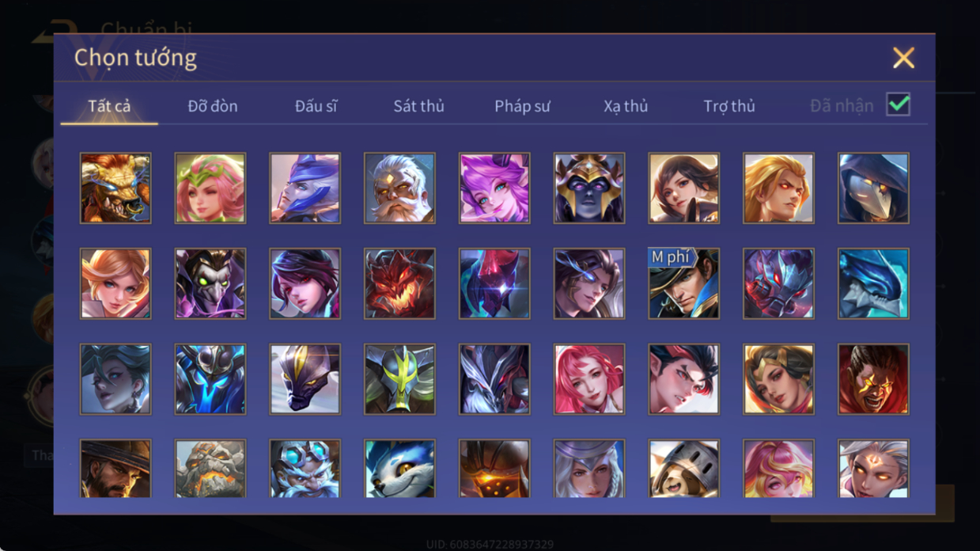980x551 pixels.
Task: Pick the hero marked "M phí"
Action: pos(684,283)
